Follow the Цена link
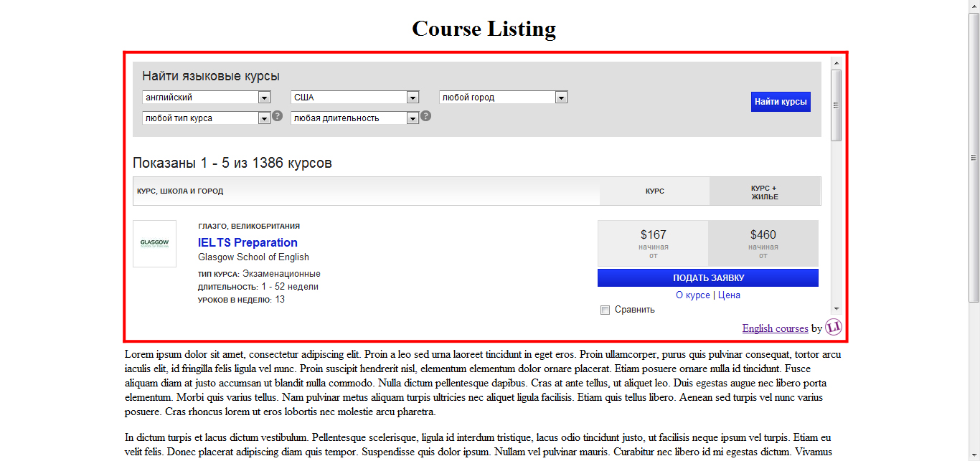The image size is (980, 461). 729,295
